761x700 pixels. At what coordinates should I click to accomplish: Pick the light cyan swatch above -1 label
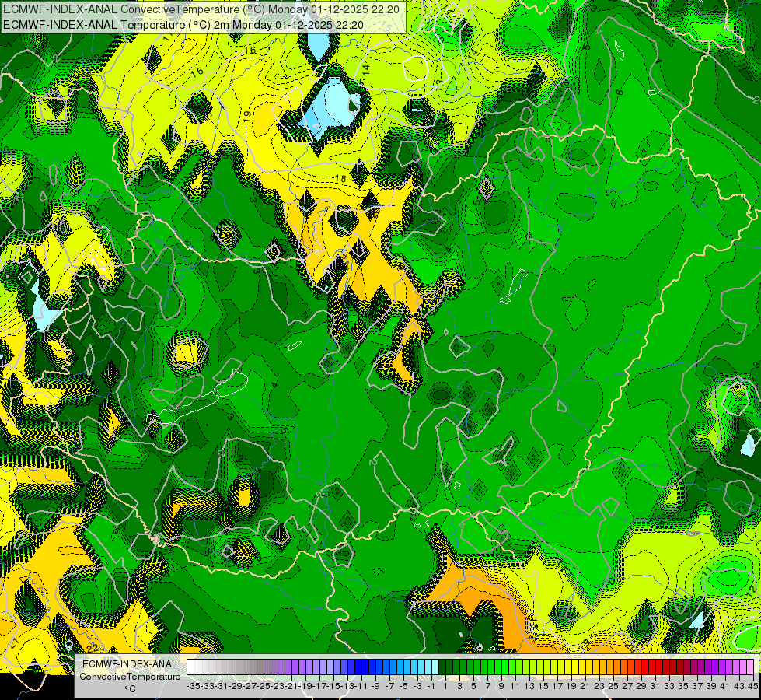(x=435, y=667)
